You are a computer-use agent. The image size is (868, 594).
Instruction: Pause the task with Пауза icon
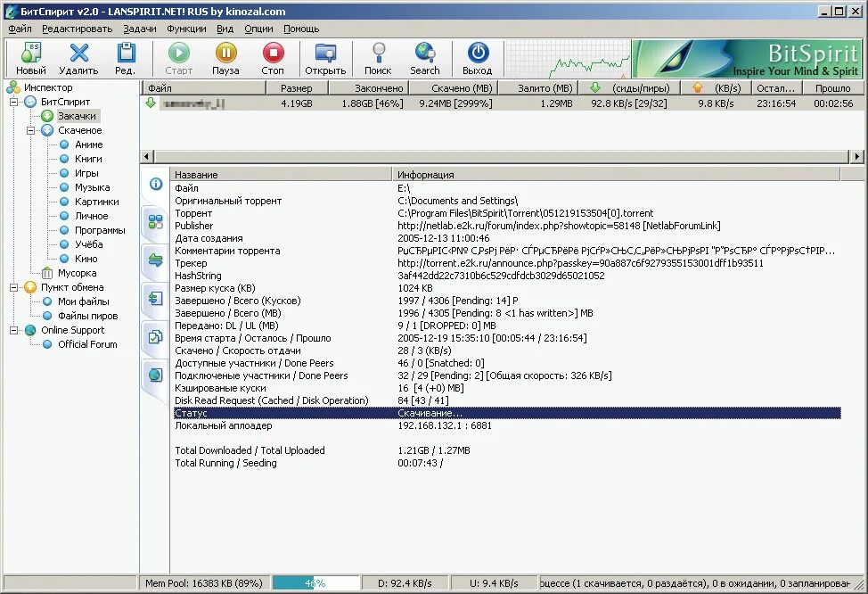[x=225, y=58]
